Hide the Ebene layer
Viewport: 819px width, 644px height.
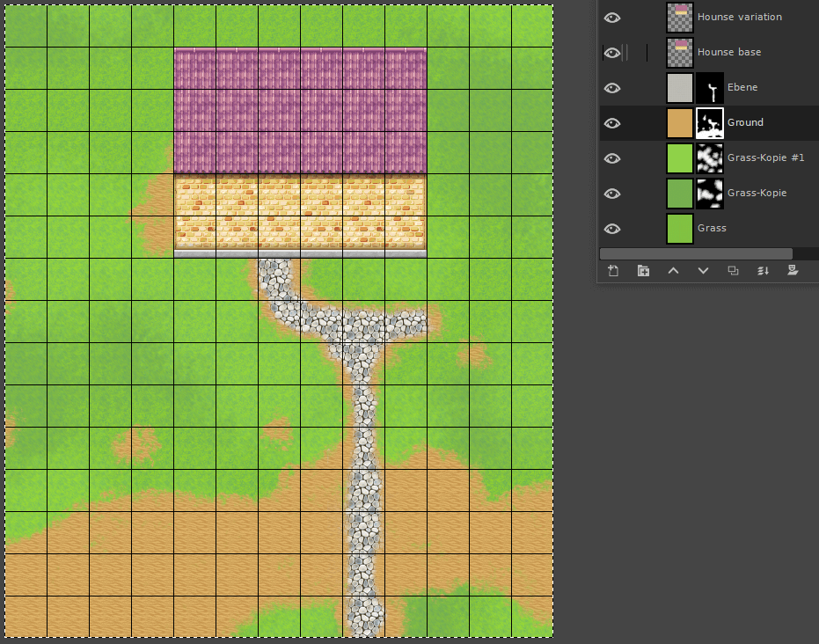(612, 88)
